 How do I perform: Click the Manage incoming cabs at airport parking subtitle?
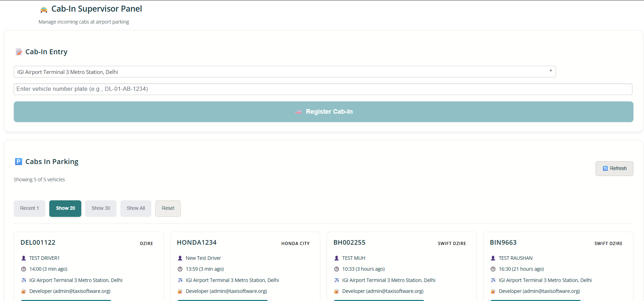84,22
